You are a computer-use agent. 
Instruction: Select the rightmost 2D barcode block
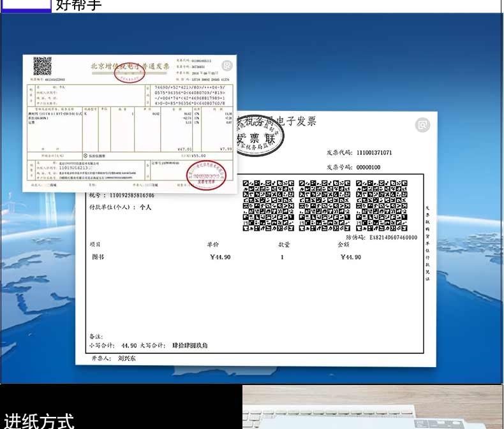(x=382, y=205)
